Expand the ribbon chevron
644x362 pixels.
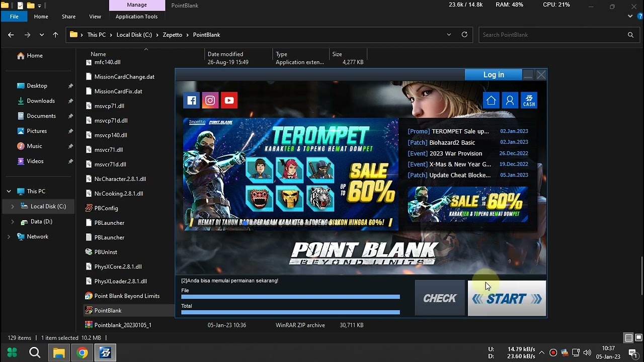(630, 16)
